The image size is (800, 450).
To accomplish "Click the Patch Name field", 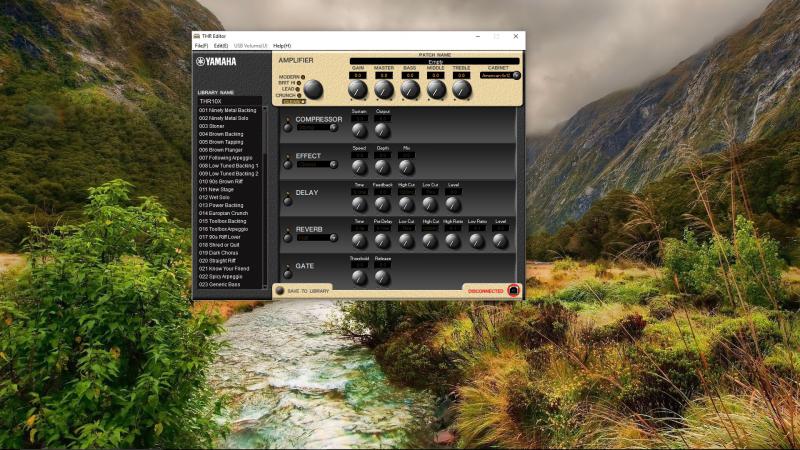I will [x=435, y=61].
